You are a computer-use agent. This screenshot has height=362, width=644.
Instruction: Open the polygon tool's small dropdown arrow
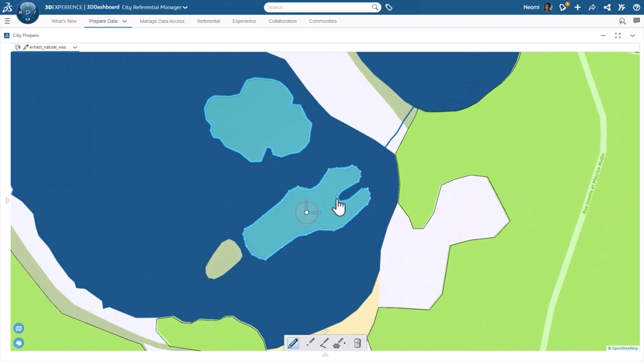[x=345, y=343]
